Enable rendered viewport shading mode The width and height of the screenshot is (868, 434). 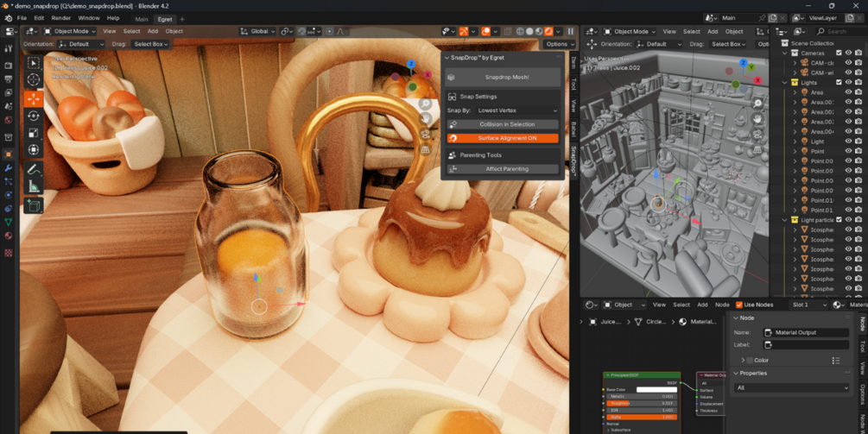pos(548,32)
